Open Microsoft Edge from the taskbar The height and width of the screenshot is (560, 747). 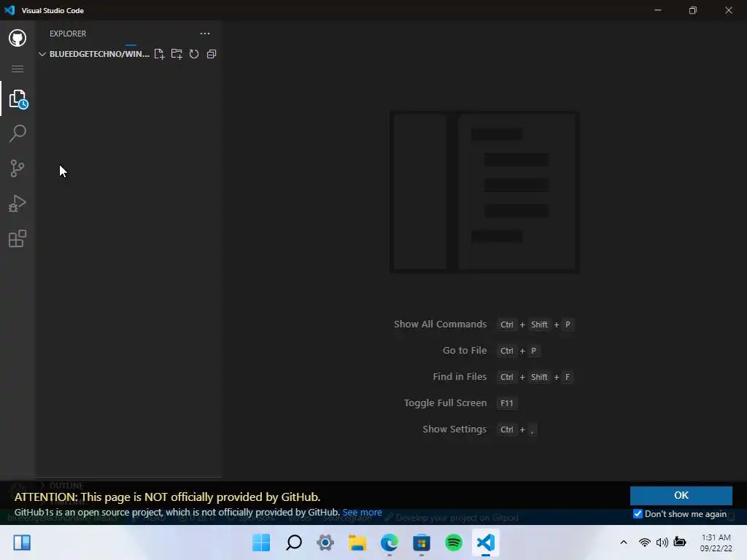pos(390,542)
